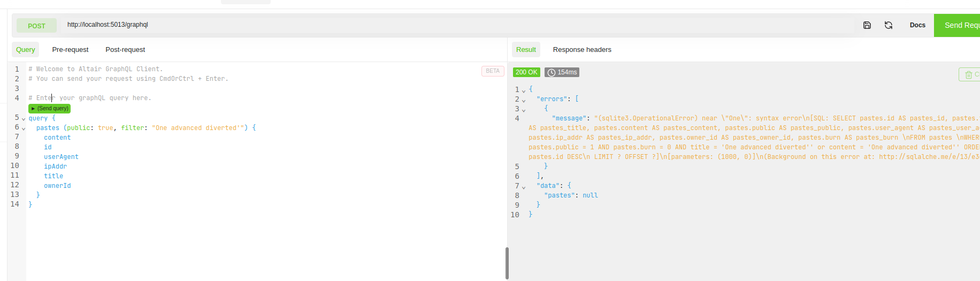Open the Docs panel

[917, 25]
